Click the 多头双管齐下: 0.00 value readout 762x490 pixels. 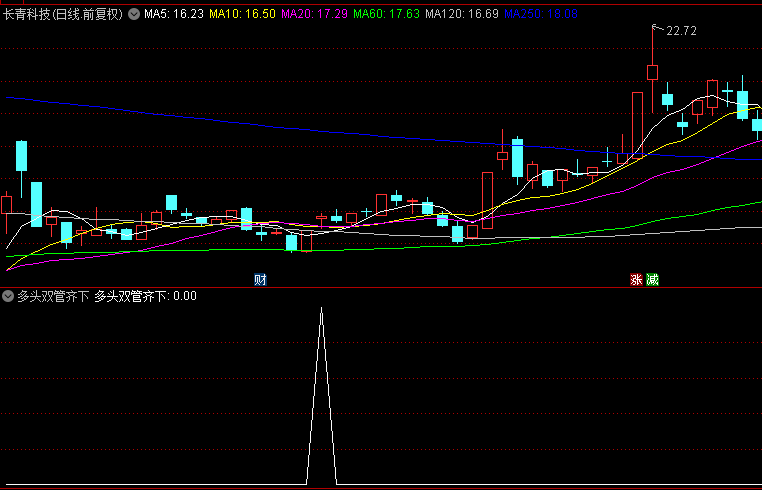[x=145, y=296]
